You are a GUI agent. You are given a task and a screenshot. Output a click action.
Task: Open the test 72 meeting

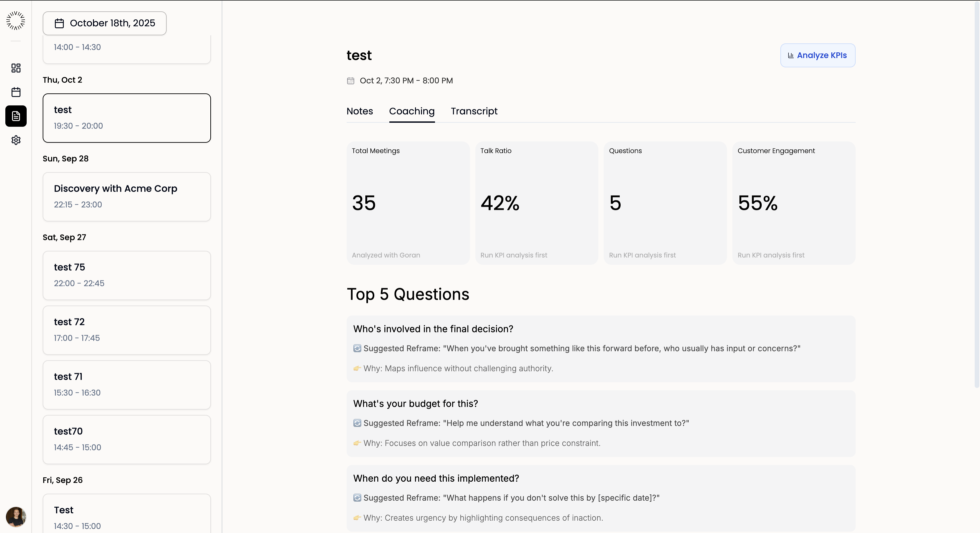(x=127, y=330)
